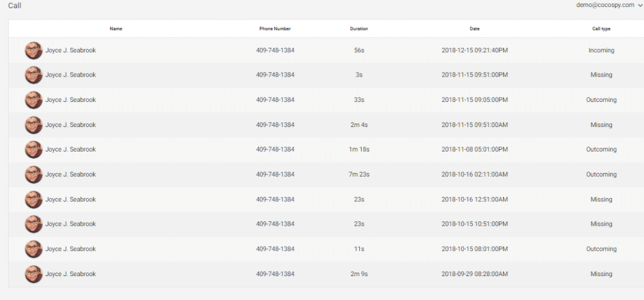This screenshot has height=300, width=644.
Task: Click the Call type column header
Action: point(601,29)
